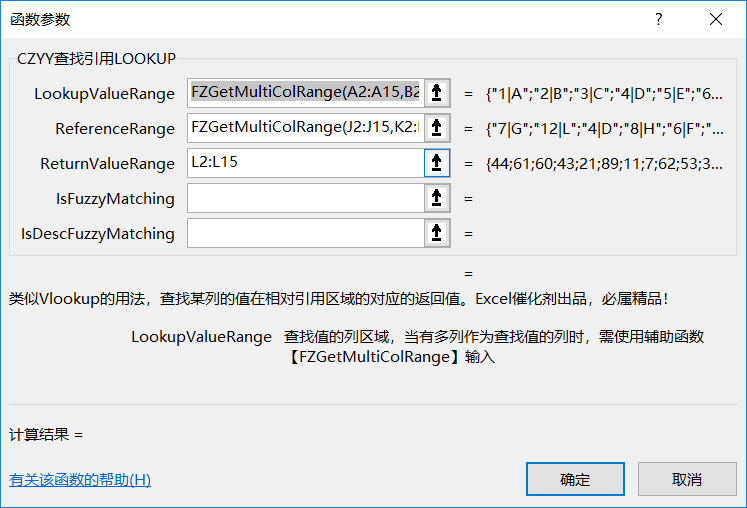Collapse dialog button for IsFuzzyMatching field
Screen dimensions: 747x508
[x=437, y=198]
